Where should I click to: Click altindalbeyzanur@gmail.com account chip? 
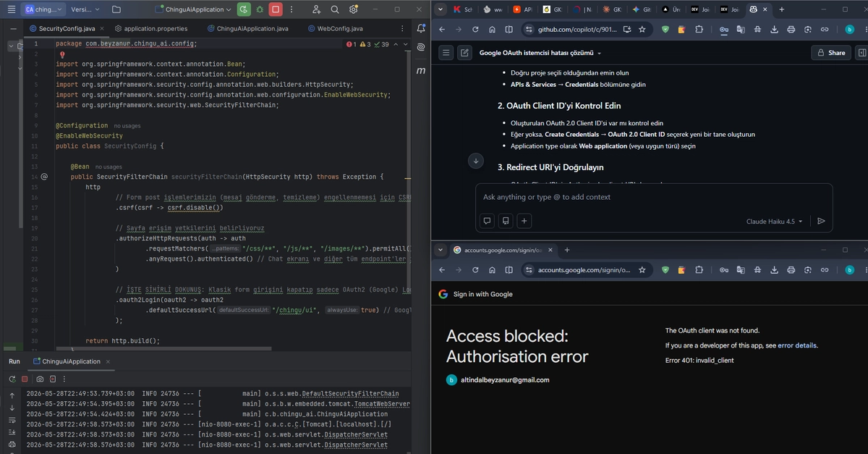(x=498, y=379)
